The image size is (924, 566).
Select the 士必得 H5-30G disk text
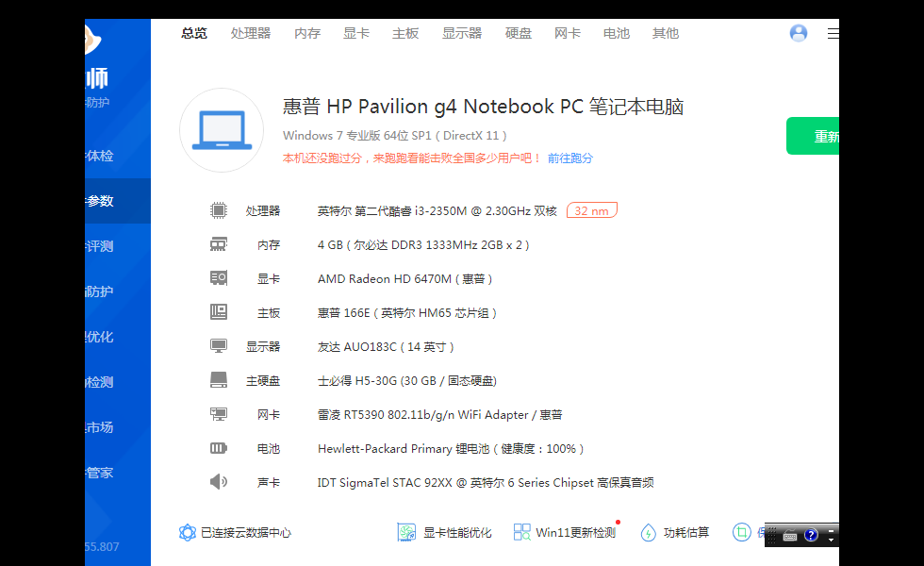click(407, 381)
